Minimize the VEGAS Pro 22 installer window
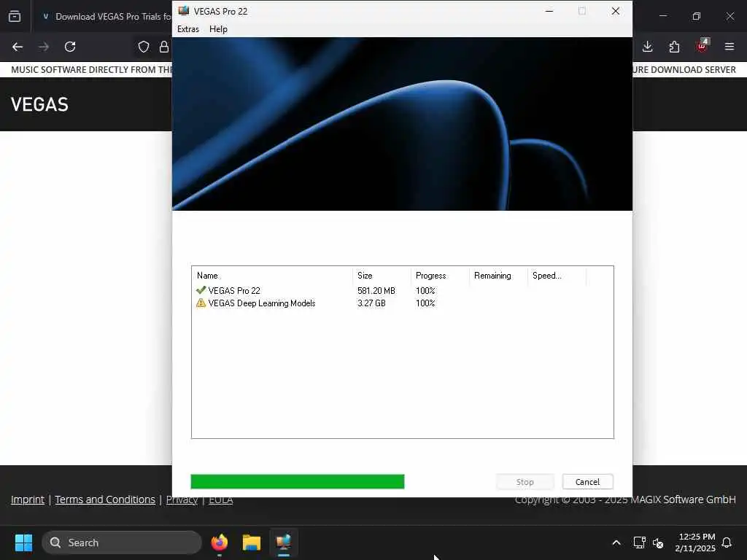The width and height of the screenshot is (747, 560). pyautogui.click(x=549, y=11)
